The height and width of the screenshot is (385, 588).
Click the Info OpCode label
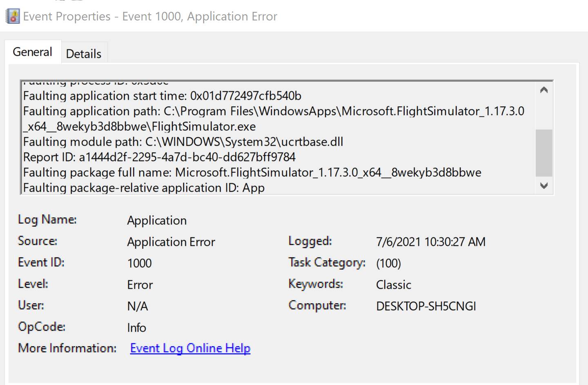(x=136, y=327)
